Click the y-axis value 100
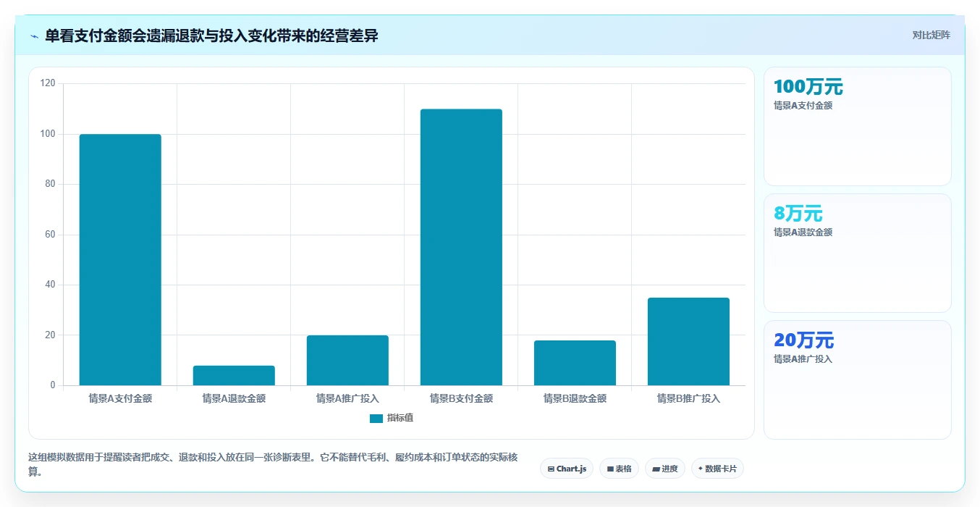The width and height of the screenshot is (980, 507). coord(48,134)
